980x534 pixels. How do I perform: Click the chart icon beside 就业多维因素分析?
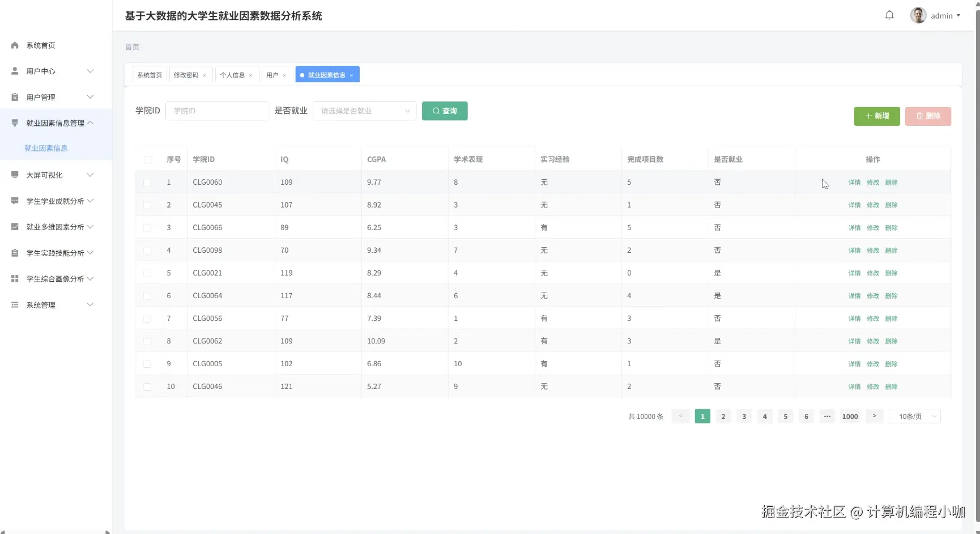tap(15, 227)
